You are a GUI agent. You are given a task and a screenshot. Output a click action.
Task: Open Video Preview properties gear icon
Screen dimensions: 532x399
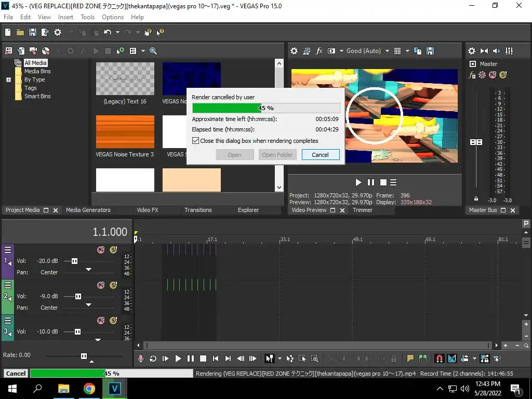pyautogui.click(x=294, y=51)
